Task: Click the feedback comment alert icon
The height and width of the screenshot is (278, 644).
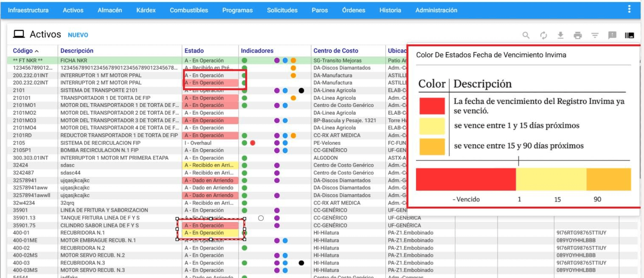Action: 612,35
